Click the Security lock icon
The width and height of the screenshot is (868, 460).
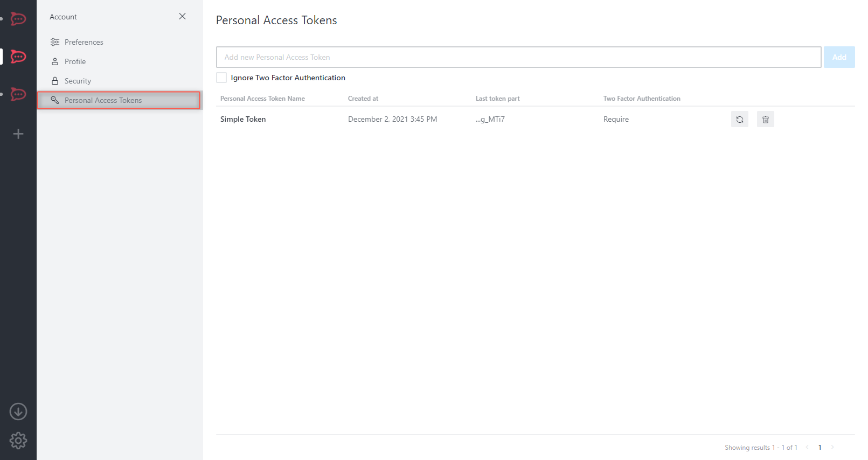click(x=55, y=81)
